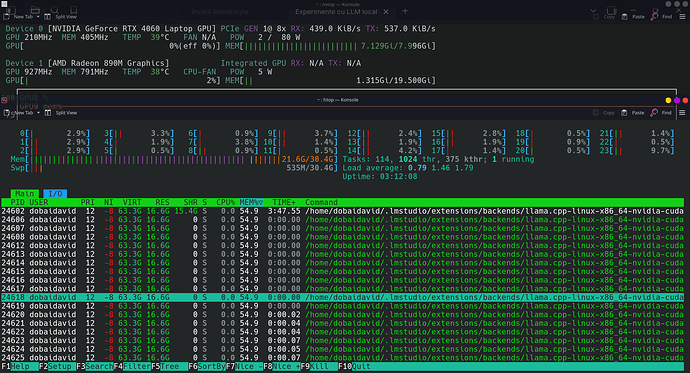Click the yellow window button on htop Konsole

click(x=668, y=100)
